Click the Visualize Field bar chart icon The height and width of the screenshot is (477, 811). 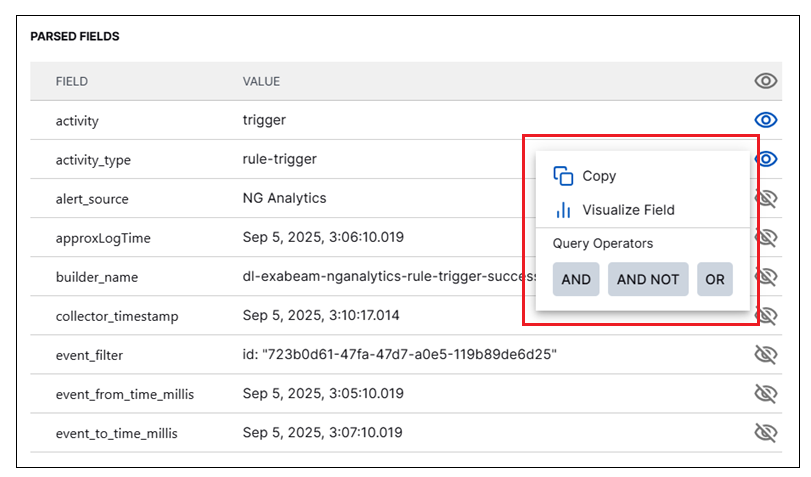[563, 210]
